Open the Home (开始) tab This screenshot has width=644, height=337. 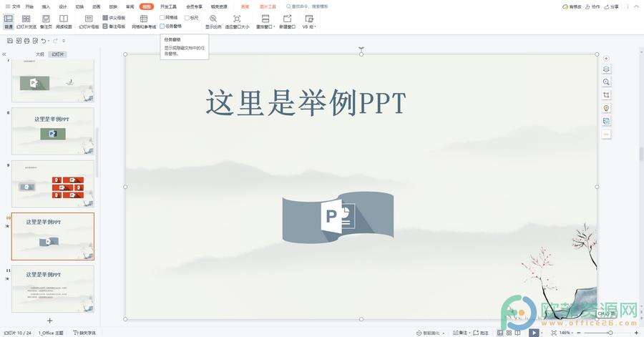click(x=29, y=6)
